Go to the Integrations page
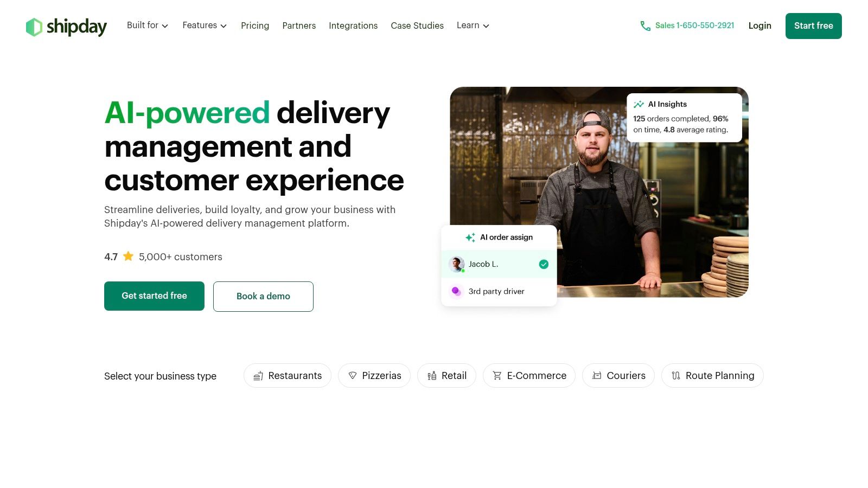Viewport: 868px width, 488px height. [x=353, y=25]
